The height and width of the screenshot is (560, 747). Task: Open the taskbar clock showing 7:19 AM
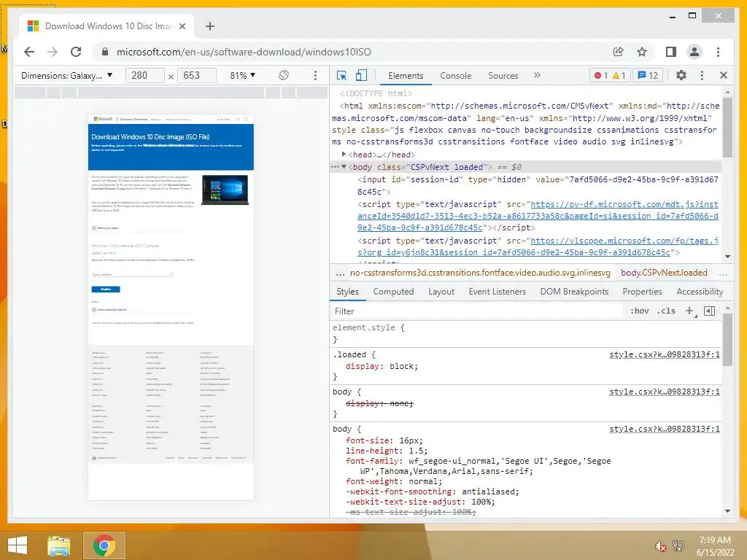[x=715, y=546]
